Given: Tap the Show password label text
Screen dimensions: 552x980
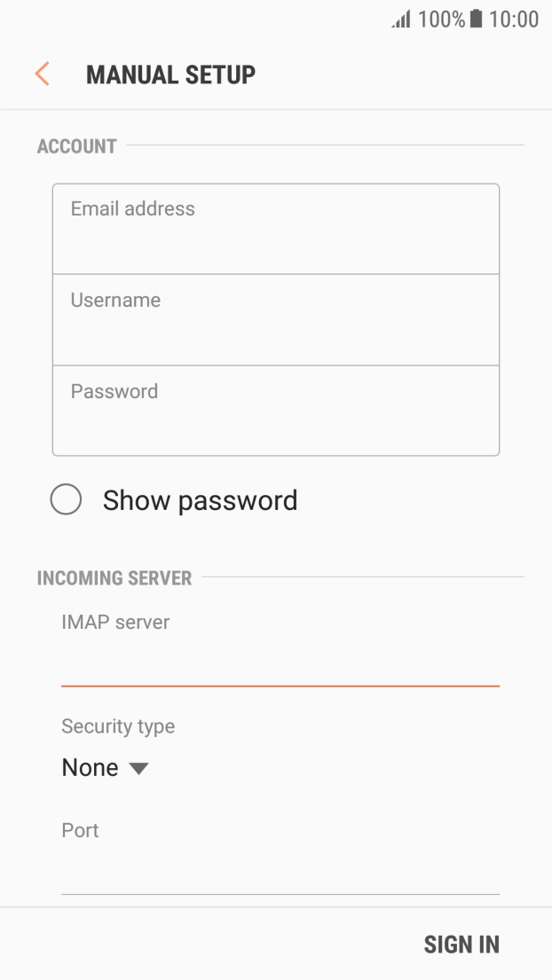Looking at the screenshot, I should pos(199,500).
